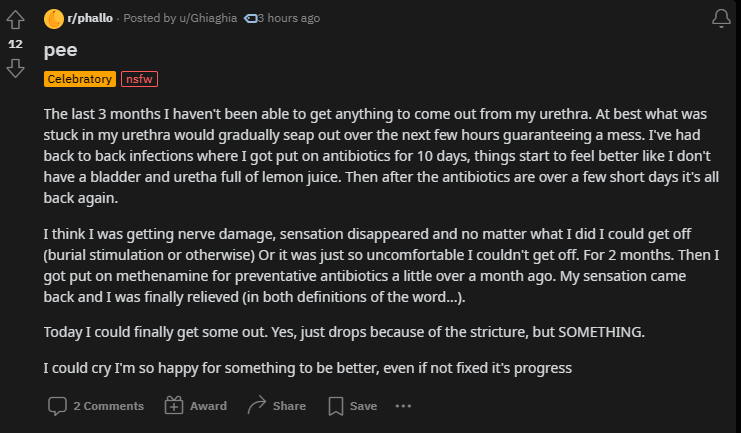Toggle Save with the bookmark icon
This screenshot has width=741, height=433.
(x=336, y=406)
